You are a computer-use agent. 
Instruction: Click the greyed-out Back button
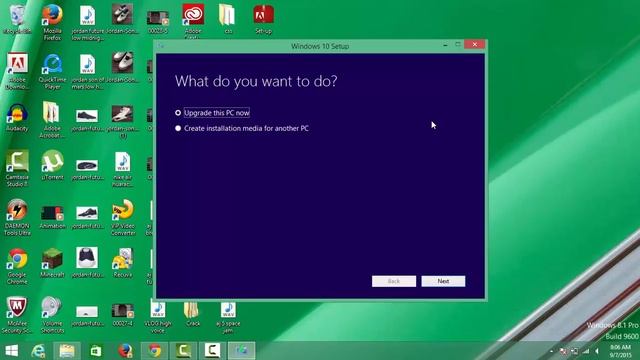pyautogui.click(x=394, y=281)
